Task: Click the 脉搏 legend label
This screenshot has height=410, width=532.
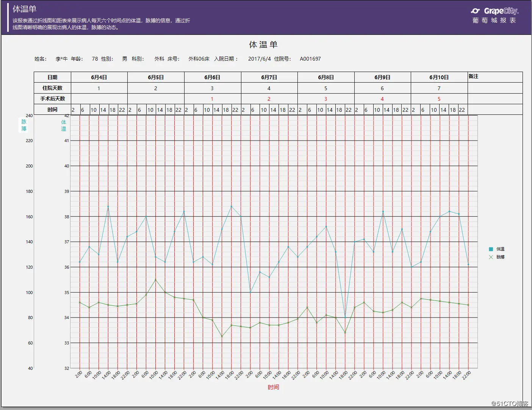Action: point(501,257)
